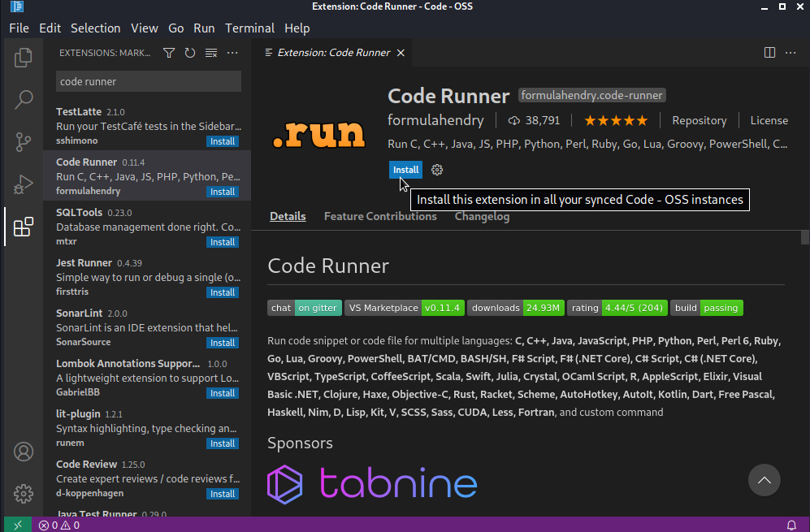Click the code runner search field

[148, 81]
